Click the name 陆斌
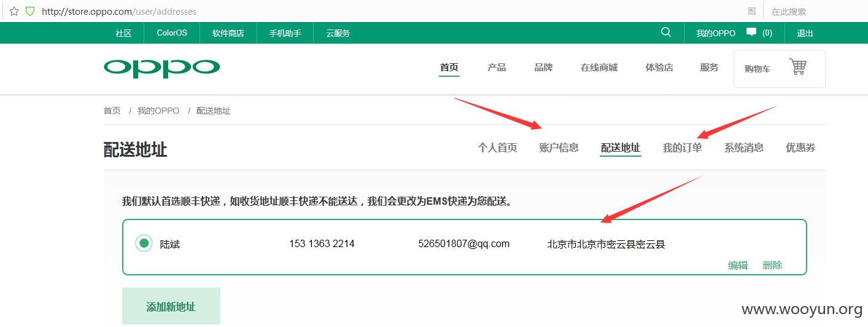This screenshot has width=868, height=327. pyautogui.click(x=170, y=244)
